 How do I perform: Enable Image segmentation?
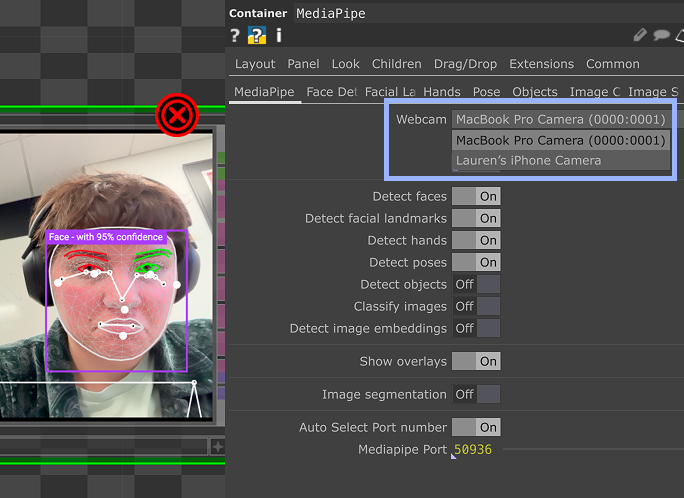tap(476, 395)
